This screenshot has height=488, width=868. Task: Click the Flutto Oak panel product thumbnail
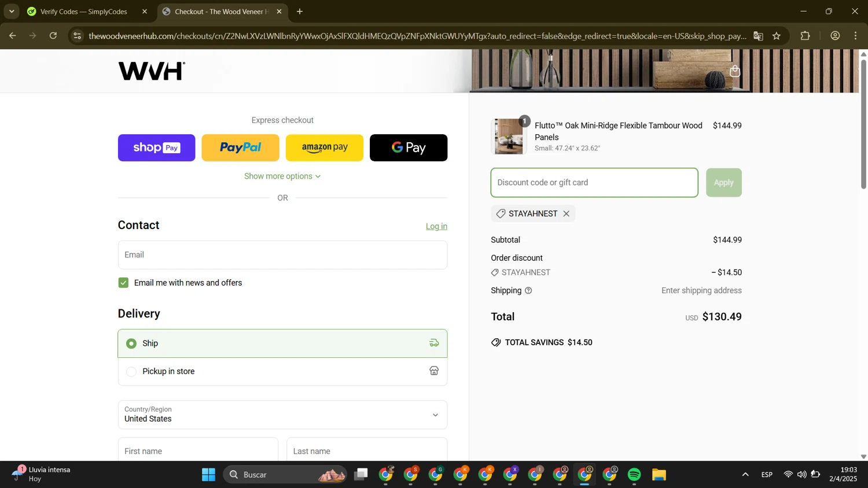pos(509,136)
